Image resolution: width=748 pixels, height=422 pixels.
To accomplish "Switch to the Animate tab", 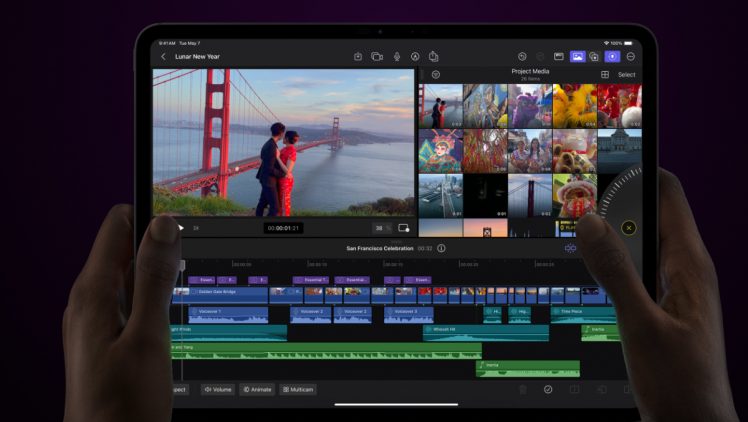I will [x=256, y=389].
